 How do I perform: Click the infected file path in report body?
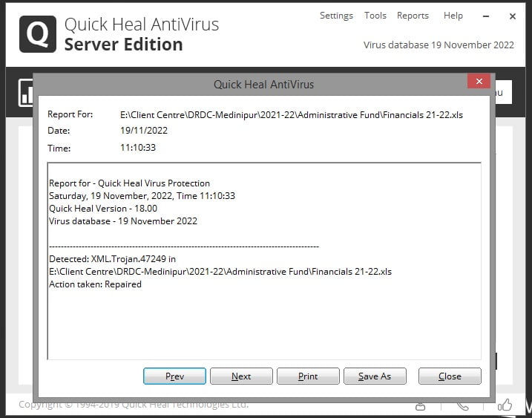click(x=220, y=272)
